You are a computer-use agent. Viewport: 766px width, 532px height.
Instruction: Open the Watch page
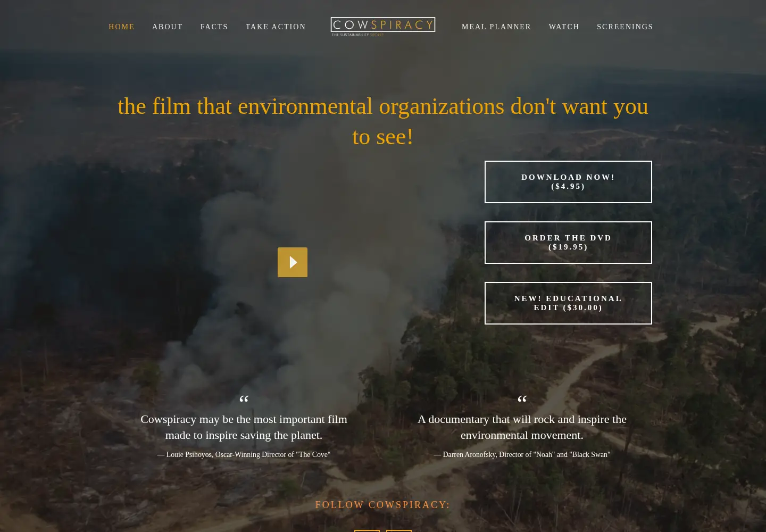pyautogui.click(x=564, y=27)
